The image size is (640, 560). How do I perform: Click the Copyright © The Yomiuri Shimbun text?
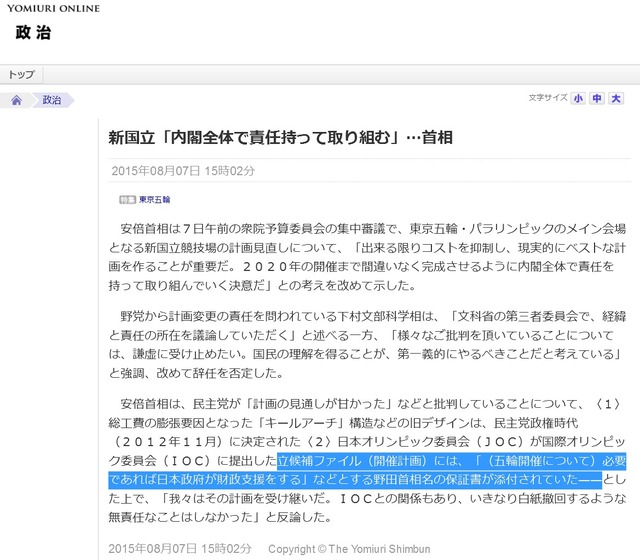[x=349, y=549]
